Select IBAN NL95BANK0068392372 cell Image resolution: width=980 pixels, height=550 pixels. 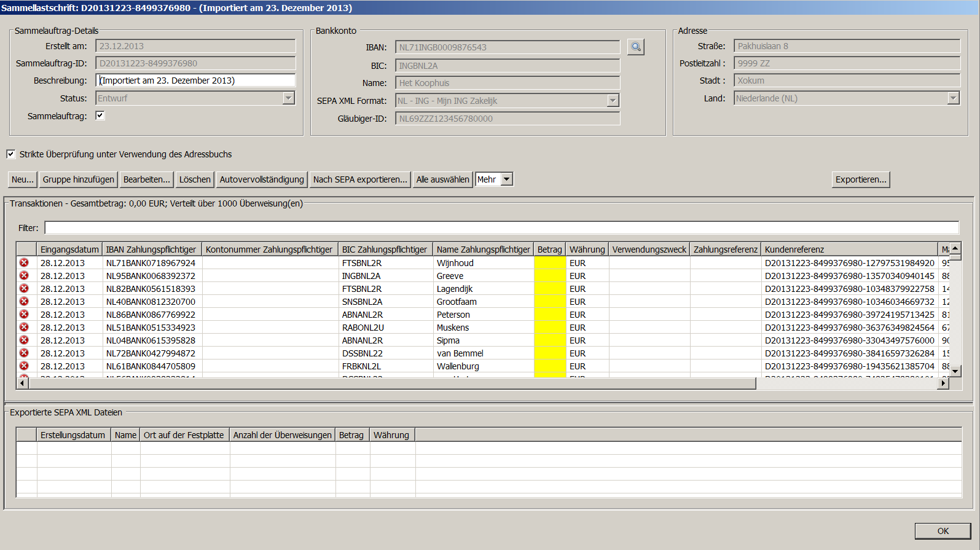click(x=151, y=276)
